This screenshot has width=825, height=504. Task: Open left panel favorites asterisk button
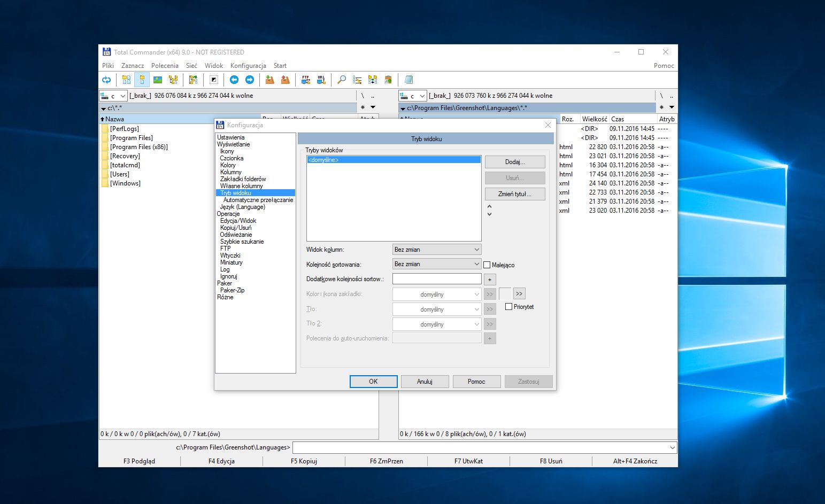363,107
